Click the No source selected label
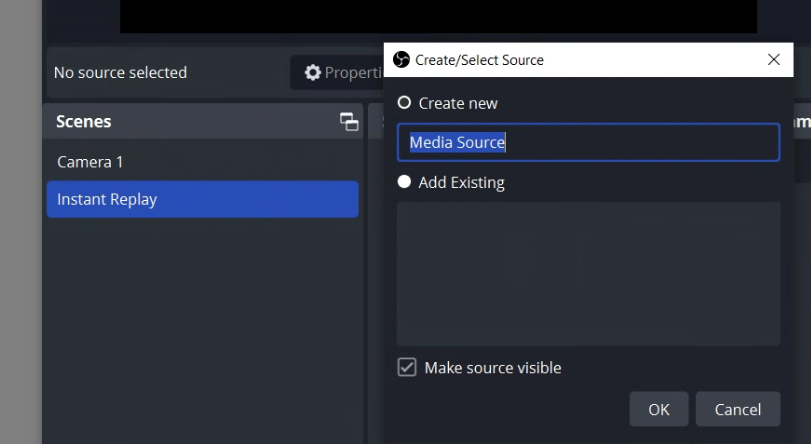 [120, 72]
